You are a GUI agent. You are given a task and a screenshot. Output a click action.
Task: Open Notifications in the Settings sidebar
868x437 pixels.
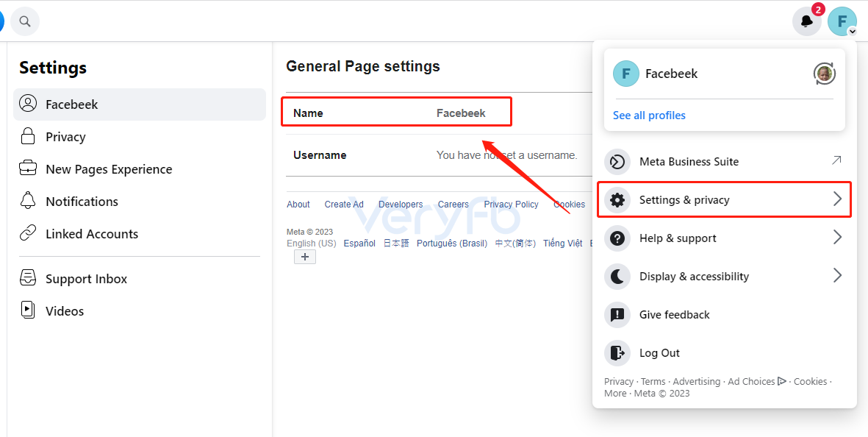140,201
